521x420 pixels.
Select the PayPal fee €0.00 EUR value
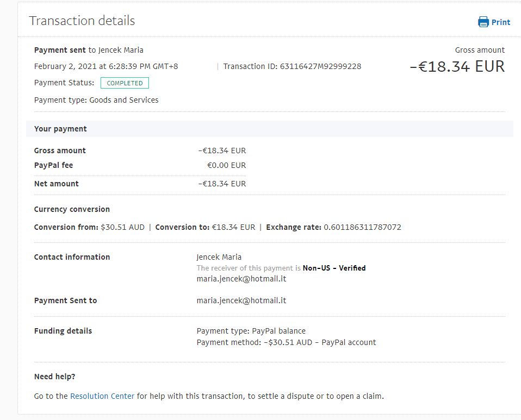[226, 165]
